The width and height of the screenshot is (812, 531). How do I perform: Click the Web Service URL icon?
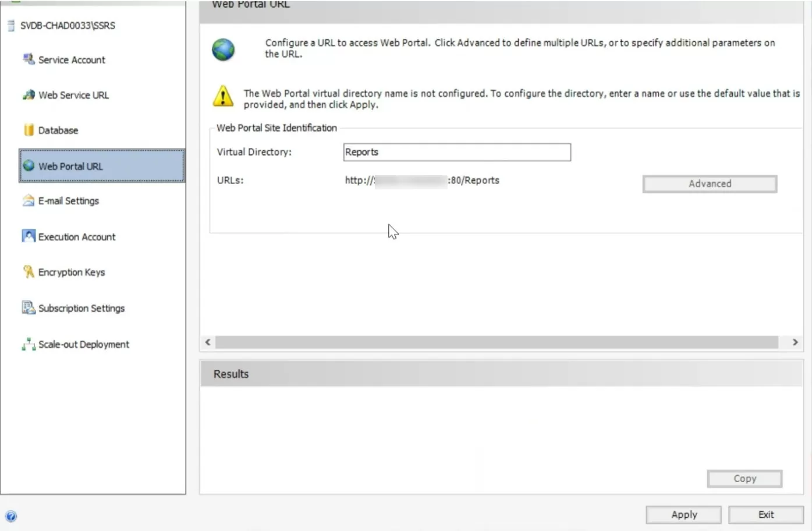tap(29, 94)
